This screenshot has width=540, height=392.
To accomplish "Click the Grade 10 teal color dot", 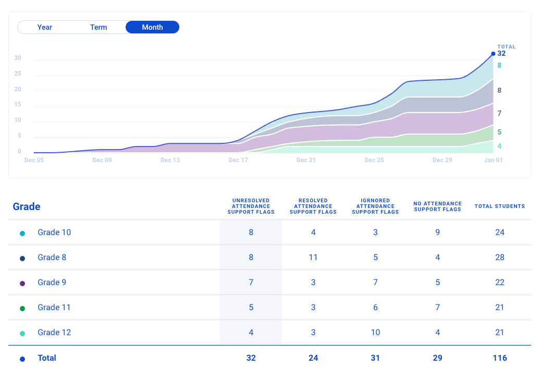I will click(22, 234).
